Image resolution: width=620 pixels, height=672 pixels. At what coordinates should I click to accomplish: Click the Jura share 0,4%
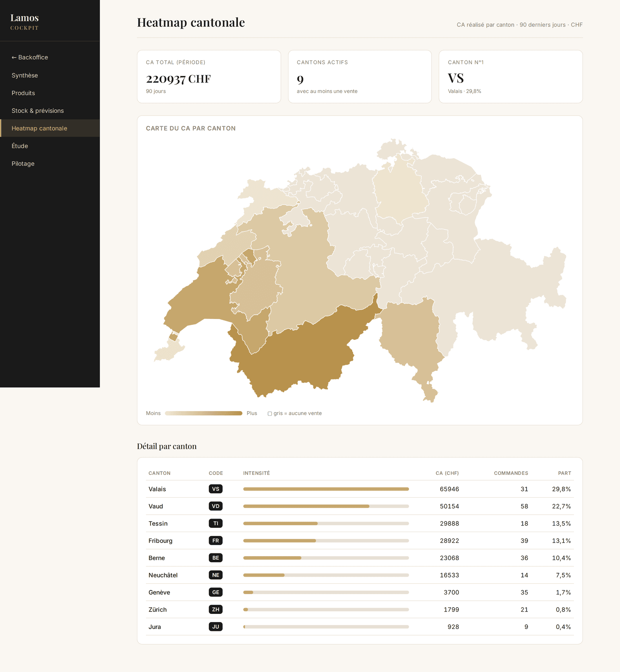(x=563, y=627)
